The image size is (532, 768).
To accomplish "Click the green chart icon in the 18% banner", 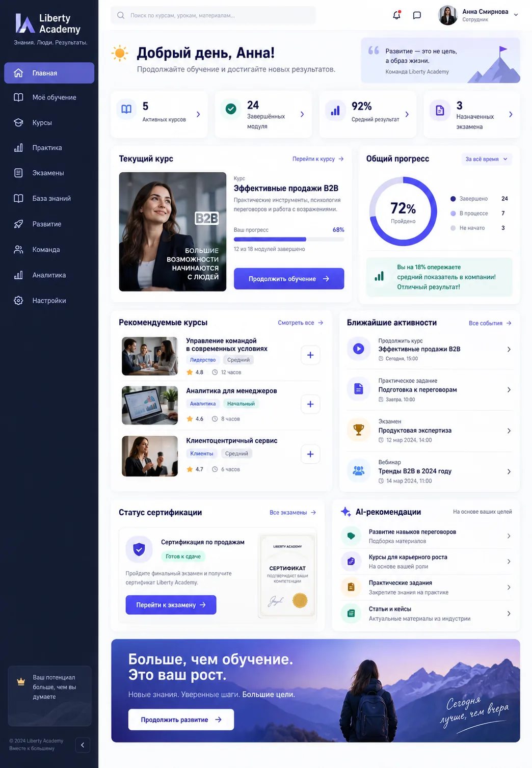I will click(379, 276).
